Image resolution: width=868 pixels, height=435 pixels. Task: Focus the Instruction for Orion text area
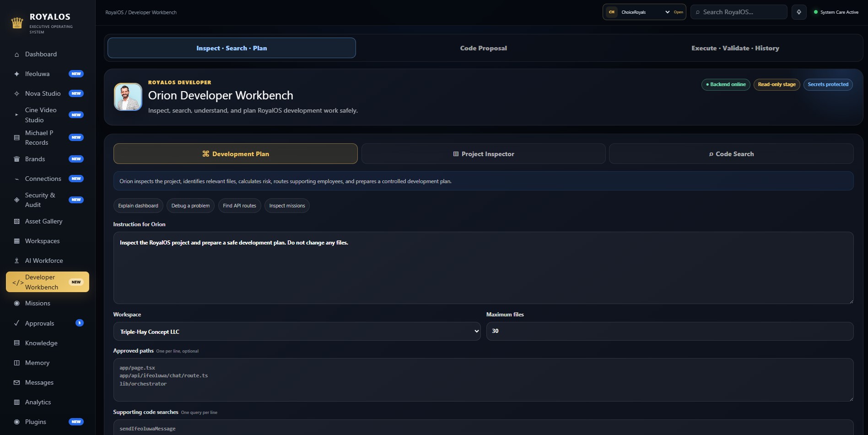pyautogui.click(x=483, y=268)
